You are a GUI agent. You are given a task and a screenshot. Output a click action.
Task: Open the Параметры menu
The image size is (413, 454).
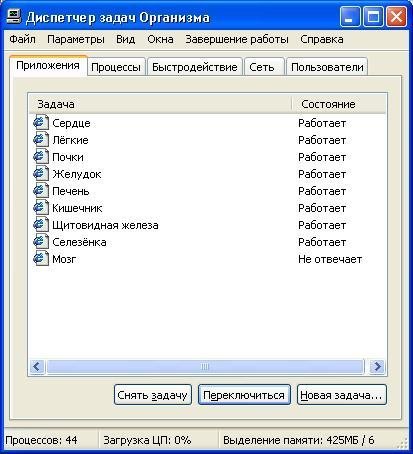click(76, 39)
